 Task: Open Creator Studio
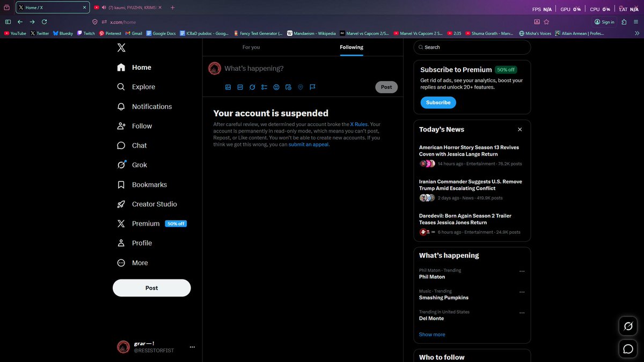pyautogui.click(x=147, y=204)
